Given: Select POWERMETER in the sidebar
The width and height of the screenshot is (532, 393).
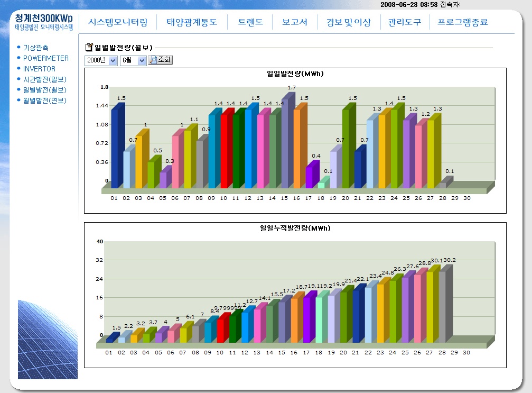Looking at the screenshot, I should (x=45, y=58).
